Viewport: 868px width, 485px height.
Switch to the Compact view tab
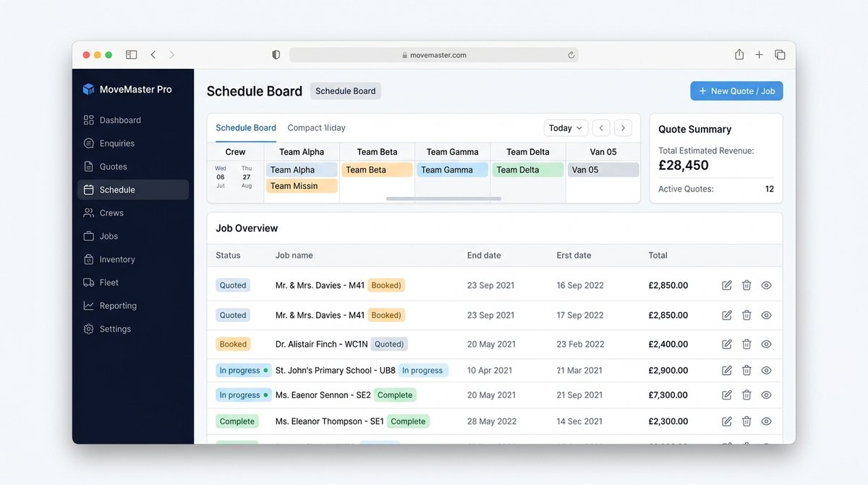pyautogui.click(x=316, y=128)
